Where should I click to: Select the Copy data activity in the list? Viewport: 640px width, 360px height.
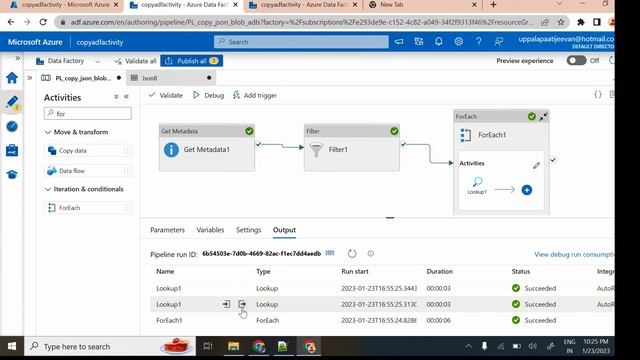coord(88,151)
